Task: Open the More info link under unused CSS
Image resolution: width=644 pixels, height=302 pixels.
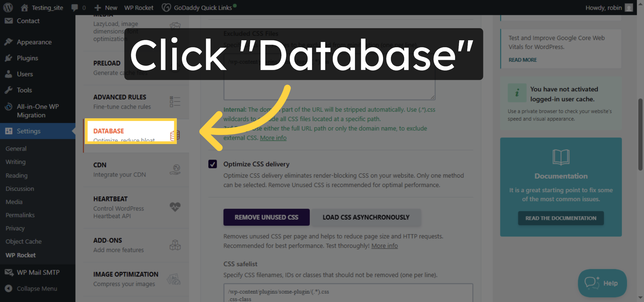Action: point(385,245)
